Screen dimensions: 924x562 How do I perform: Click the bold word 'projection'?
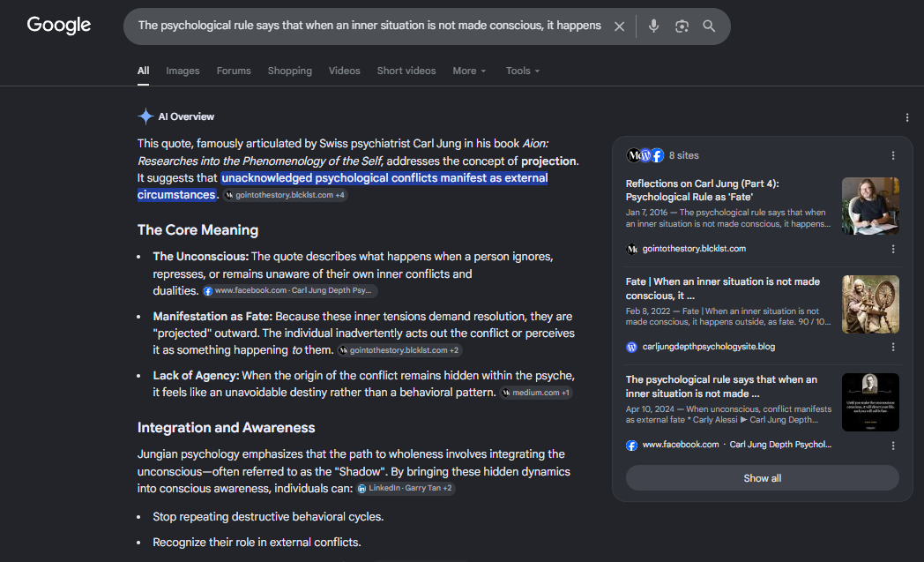tap(548, 161)
